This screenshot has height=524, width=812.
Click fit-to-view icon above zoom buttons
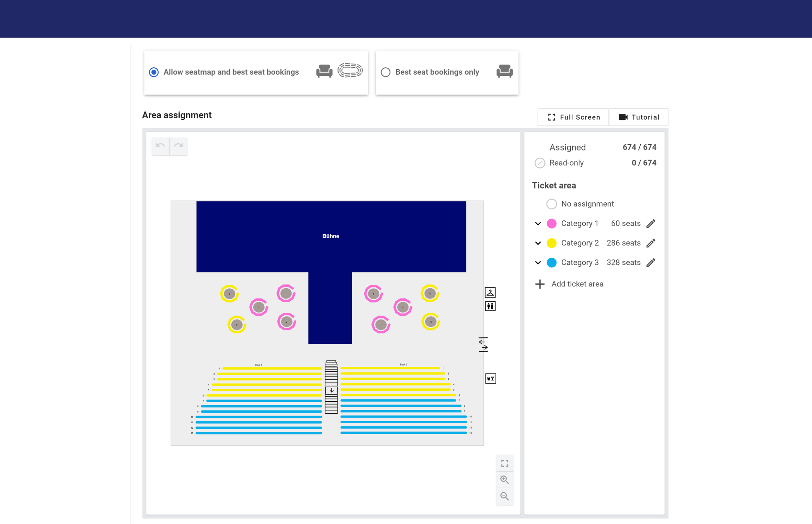(505, 463)
